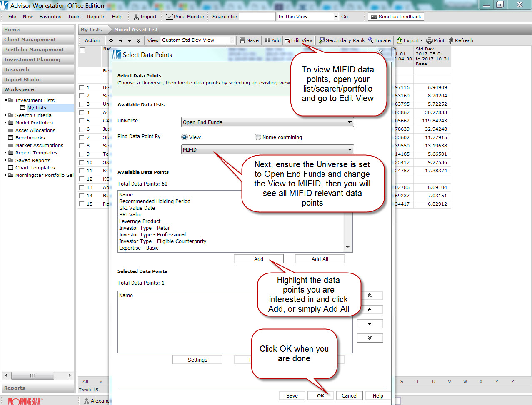Image resolution: width=532 pixels, height=405 pixels.
Task: Move selected data point to top
Action: [x=370, y=296]
